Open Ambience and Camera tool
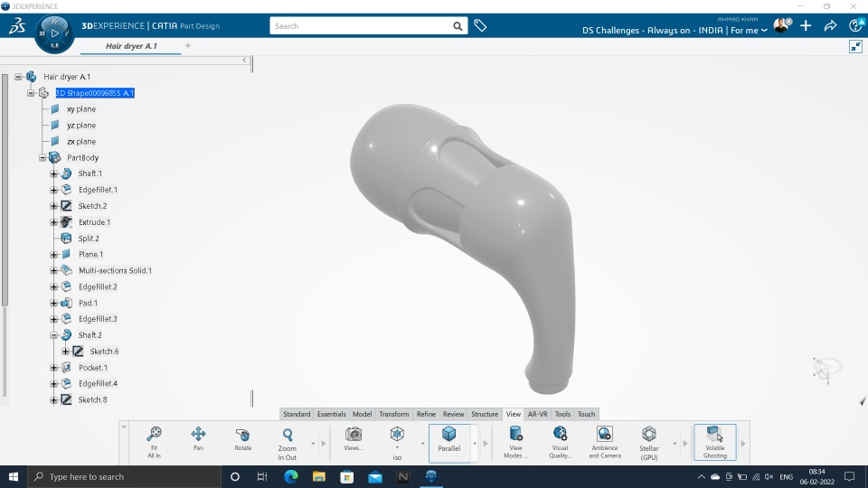This screenshot has width=868, height=488. pos(605,442)
